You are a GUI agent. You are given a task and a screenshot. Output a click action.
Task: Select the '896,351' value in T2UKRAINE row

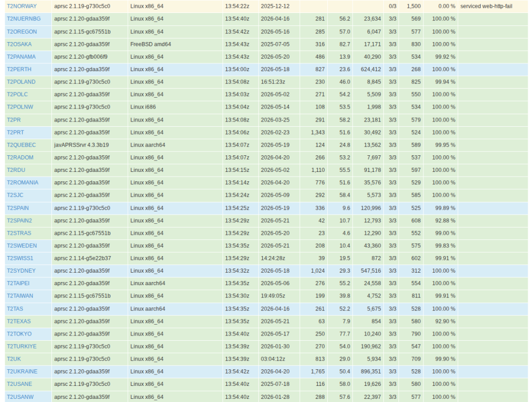click(x=371, y=371)
